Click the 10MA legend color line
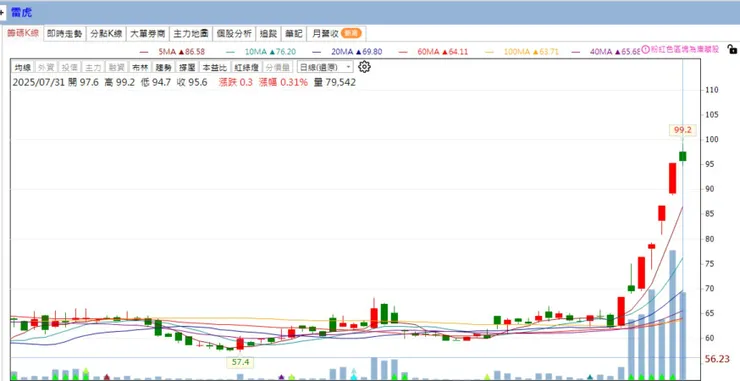The width and height of the screenshot is (740, 381). click(230, 52)
